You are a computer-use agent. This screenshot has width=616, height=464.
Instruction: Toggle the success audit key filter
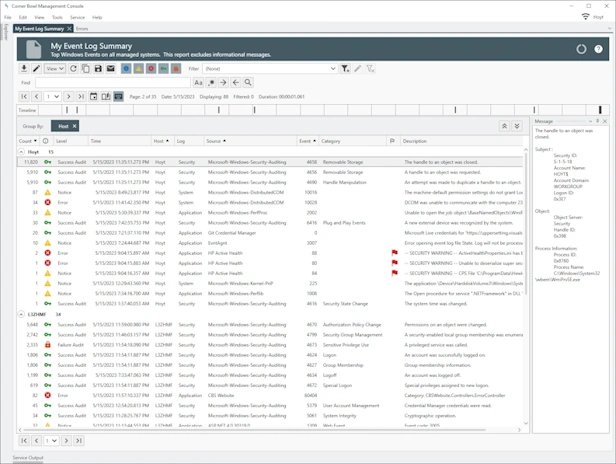163,69
